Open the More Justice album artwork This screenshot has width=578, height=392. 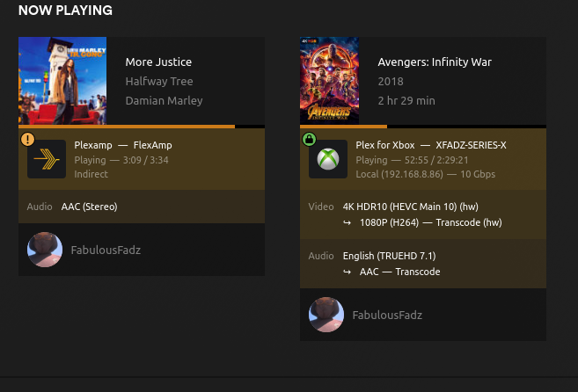[62, 81]
